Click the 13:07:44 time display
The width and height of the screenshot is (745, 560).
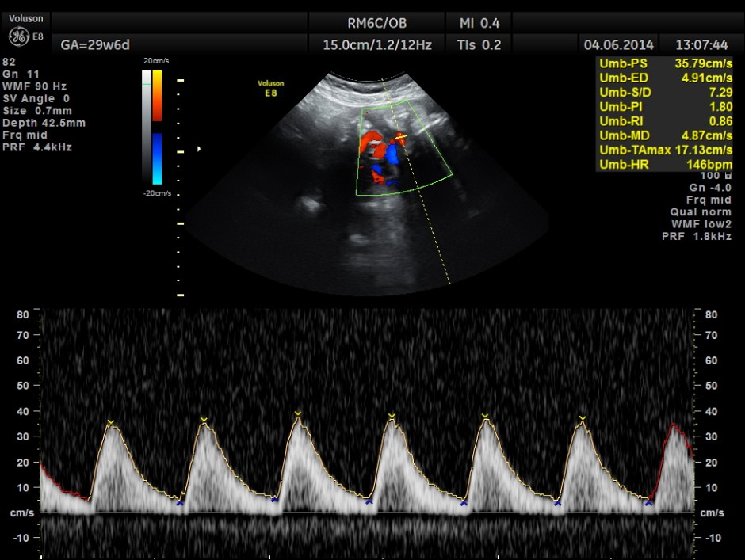(701, 44)
